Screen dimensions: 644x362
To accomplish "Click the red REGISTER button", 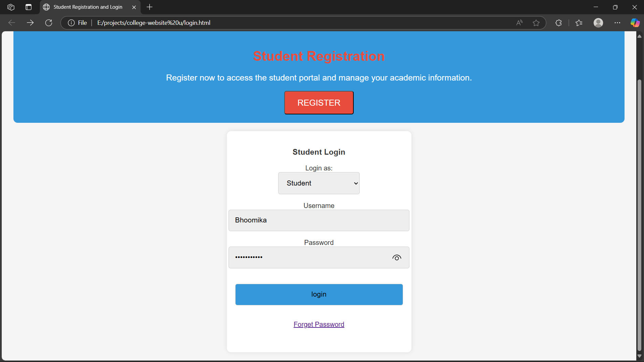I will coord(318,103).
